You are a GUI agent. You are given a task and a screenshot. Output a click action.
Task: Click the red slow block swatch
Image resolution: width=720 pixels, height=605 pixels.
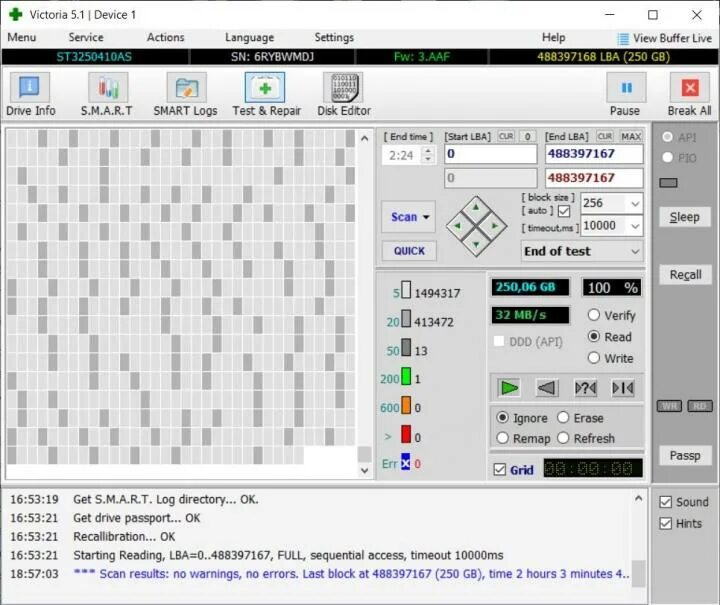pyautogui.click(x=406, y=434)
